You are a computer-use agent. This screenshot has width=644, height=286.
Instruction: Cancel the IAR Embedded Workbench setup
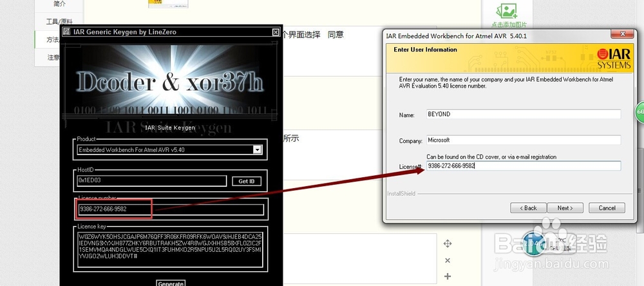pos(607,208)
